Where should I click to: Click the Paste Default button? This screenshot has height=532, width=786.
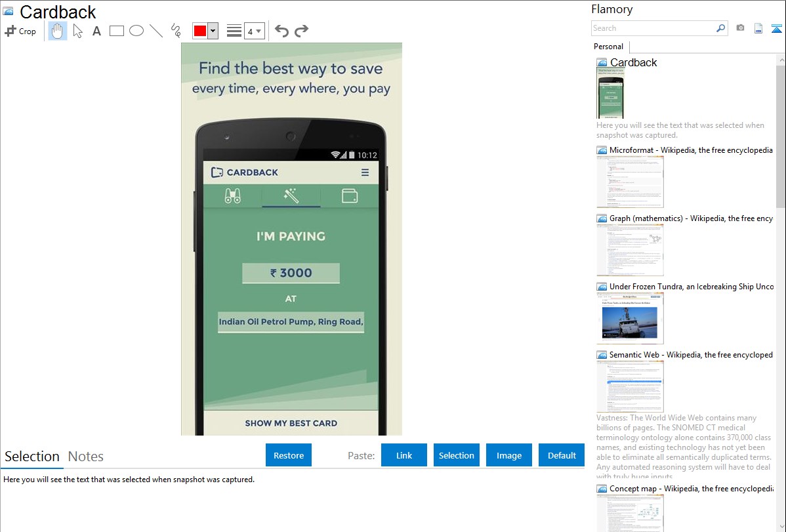point(562,455)
